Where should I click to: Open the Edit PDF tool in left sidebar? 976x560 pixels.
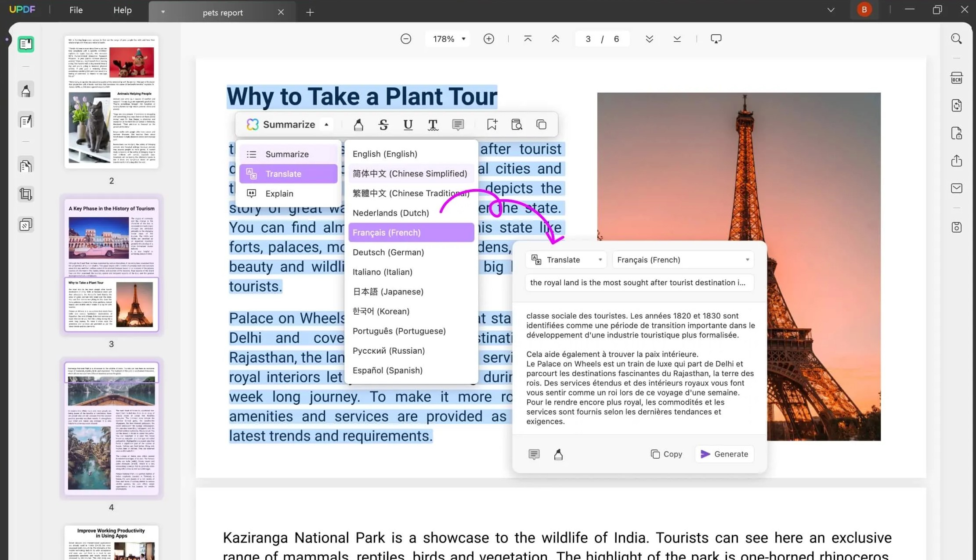(x=26, y=121)
